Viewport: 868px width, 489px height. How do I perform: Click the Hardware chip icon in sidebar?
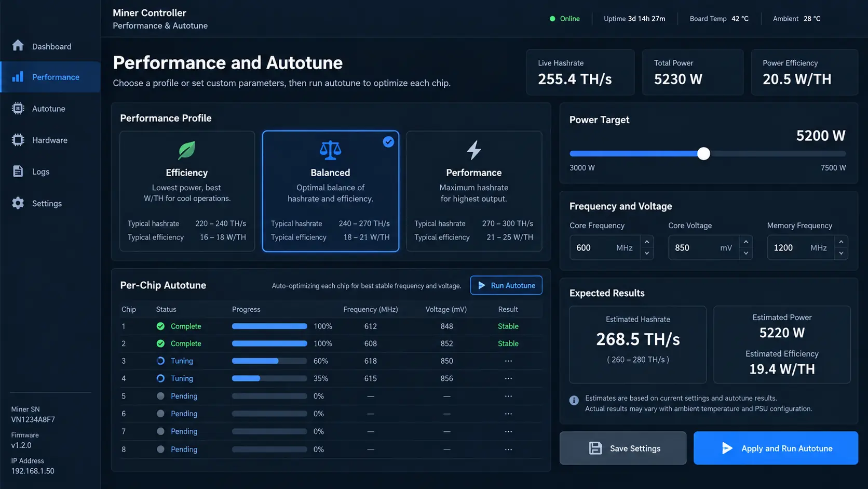click(x=18, y=140)
